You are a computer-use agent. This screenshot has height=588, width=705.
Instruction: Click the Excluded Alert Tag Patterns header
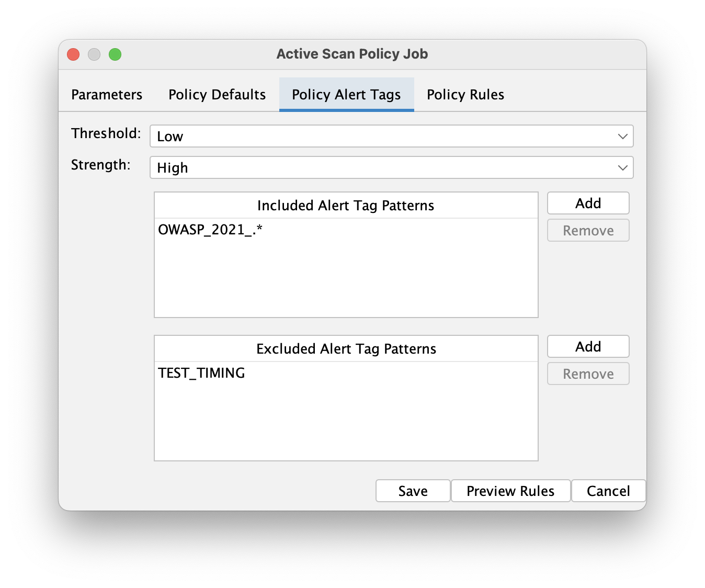coord(345,348)
